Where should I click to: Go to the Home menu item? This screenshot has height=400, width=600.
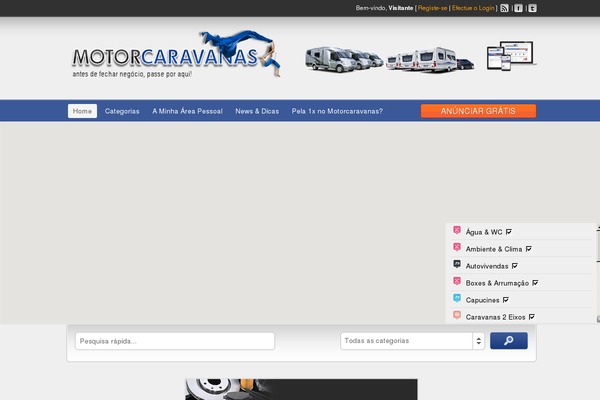click(x=82, y=111)
